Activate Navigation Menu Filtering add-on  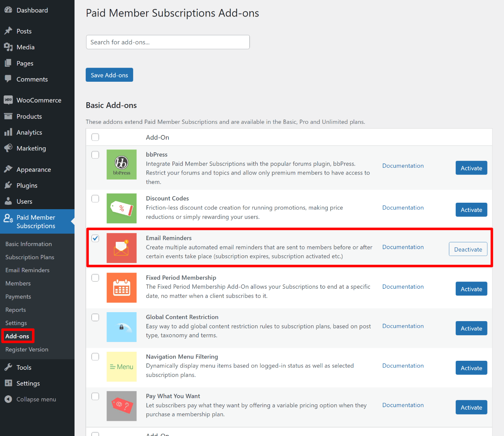471,368
